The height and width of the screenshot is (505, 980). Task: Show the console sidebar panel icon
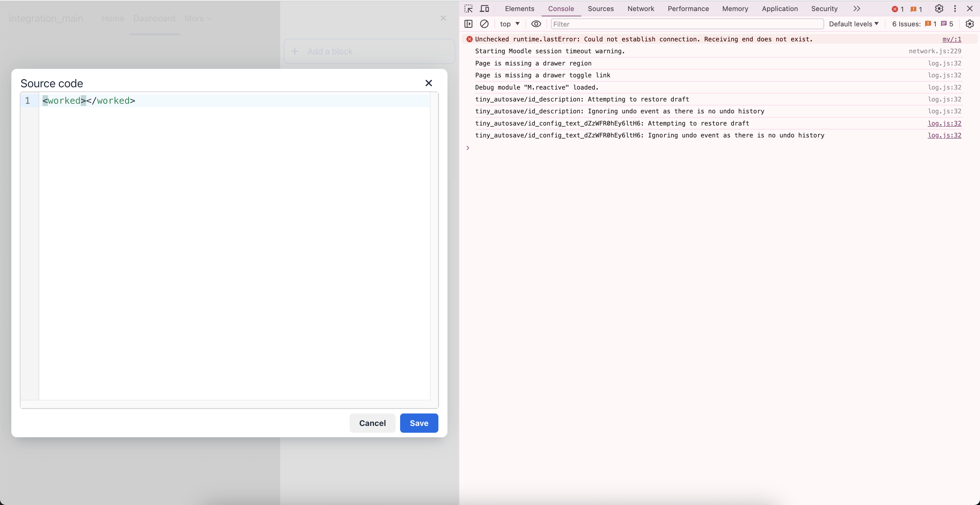(468, 24)
